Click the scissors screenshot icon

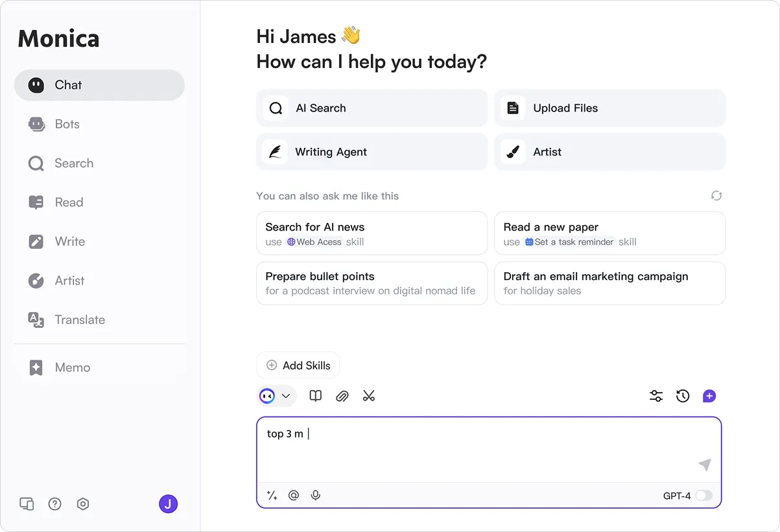[x=369, y=396]
